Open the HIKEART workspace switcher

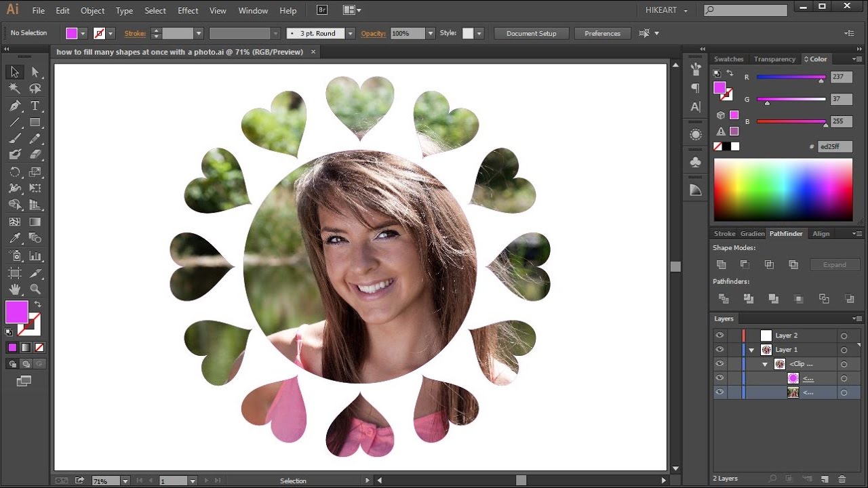(x=666, y=11)
